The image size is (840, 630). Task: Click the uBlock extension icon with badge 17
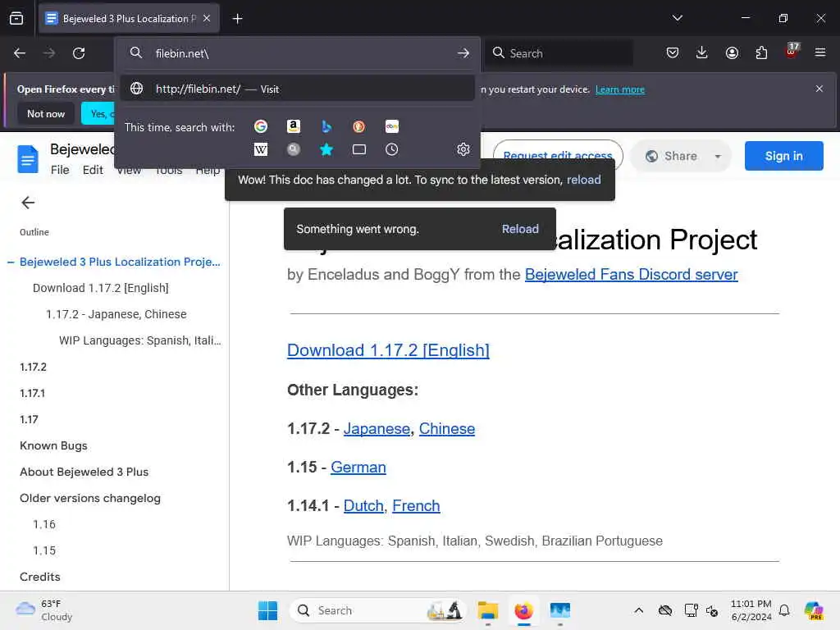[x=792, y=52]
